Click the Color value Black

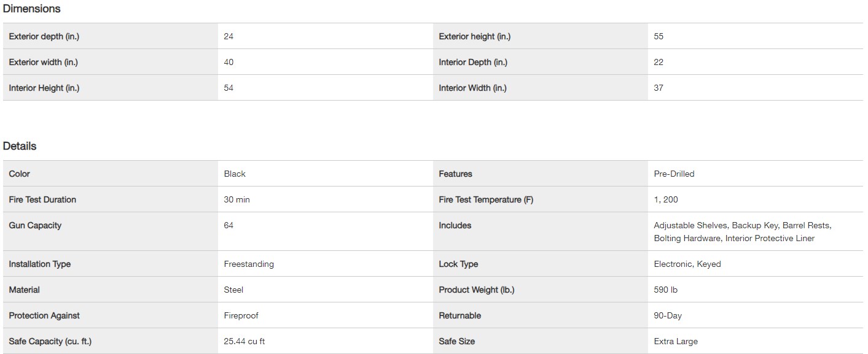point(235,174)
